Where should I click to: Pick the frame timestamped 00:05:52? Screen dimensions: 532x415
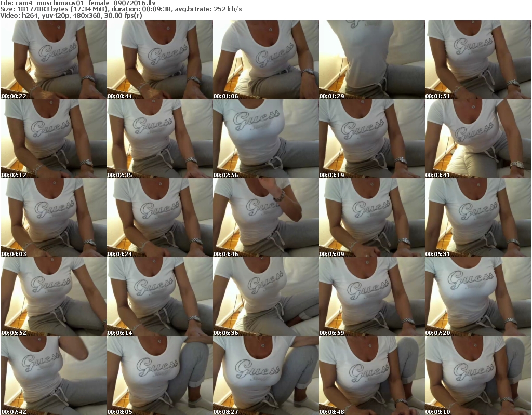[54, 297]
